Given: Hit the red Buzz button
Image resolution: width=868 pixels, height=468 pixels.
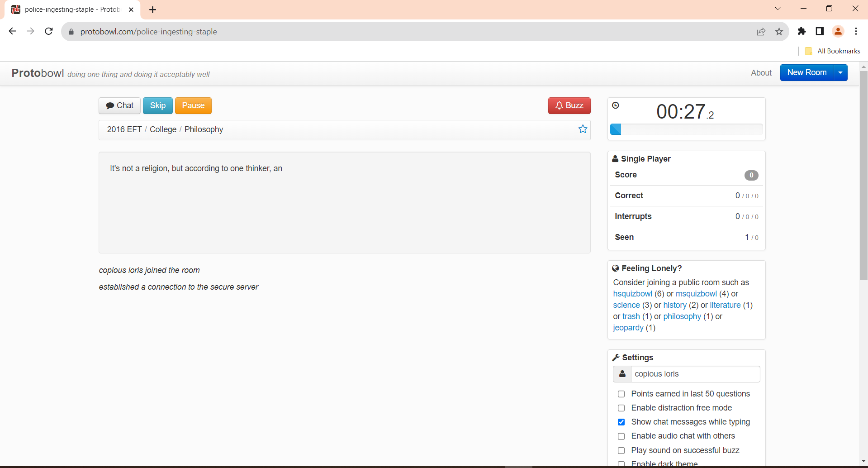Looking at the screenshot, I should click(569, 105).
